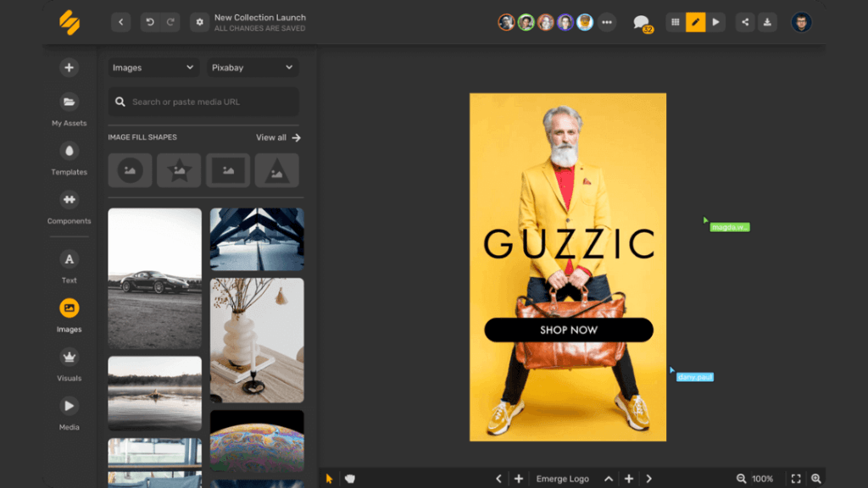Zoom in on the canvas

816,479
